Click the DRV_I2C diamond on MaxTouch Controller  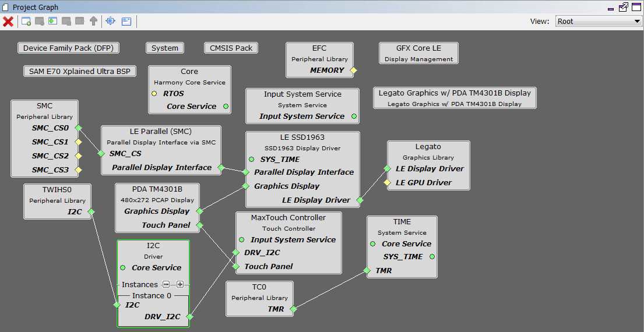(x=236, y=253)
